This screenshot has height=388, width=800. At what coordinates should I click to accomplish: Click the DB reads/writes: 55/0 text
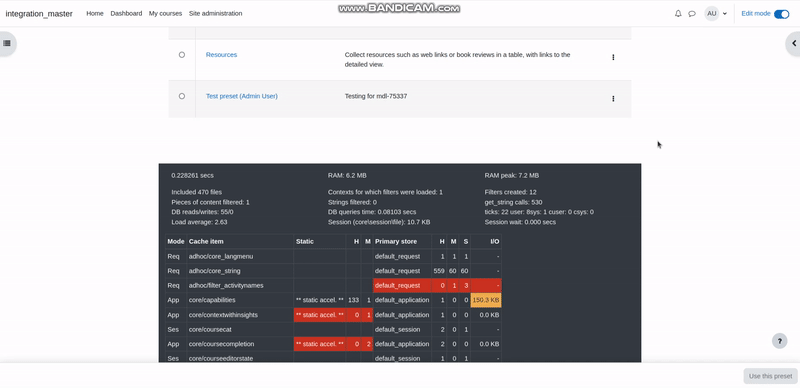pos(203,212)
